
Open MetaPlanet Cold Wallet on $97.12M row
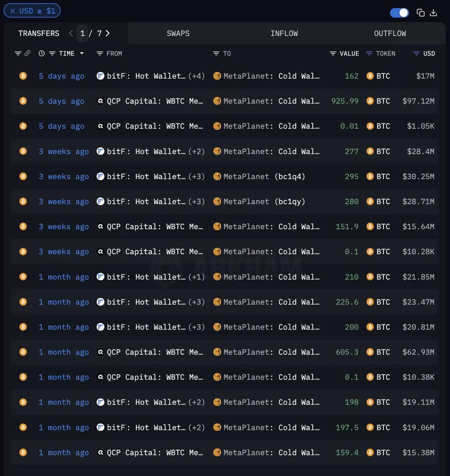271,101
